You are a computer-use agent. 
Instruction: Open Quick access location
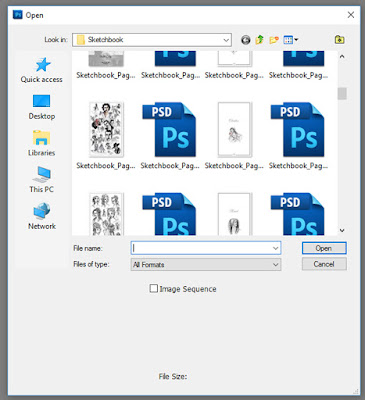(42, 70)
